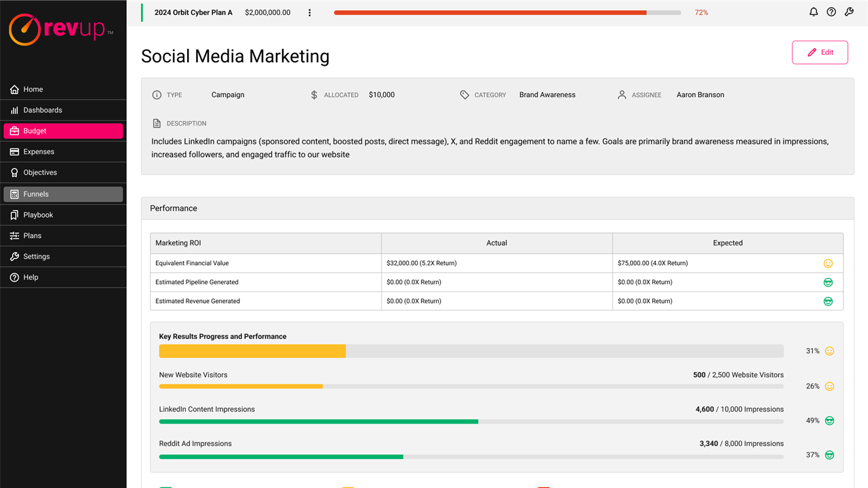Click the Reddit Ad Impressions status face icon
Screen dimensions: 868x488
tap(829, 455)
